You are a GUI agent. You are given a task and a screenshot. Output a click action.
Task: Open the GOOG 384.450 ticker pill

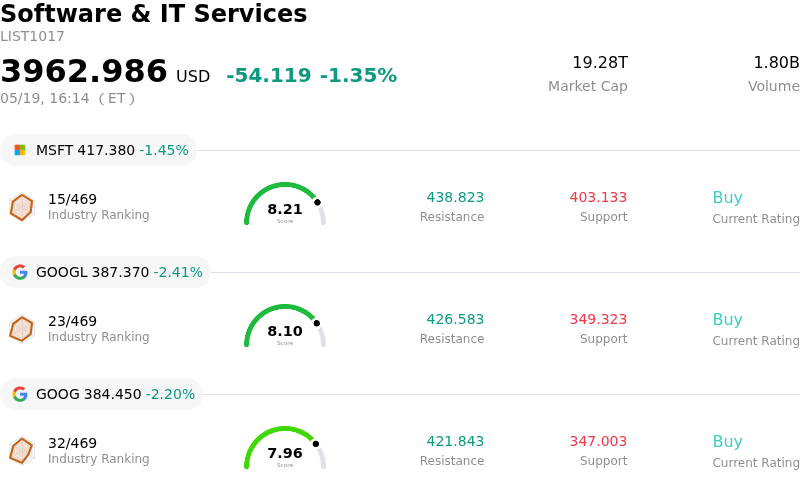pyautogui.click(x=102, y=394)
